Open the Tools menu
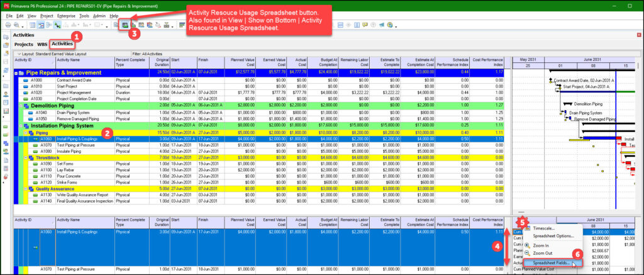The image size is (644, 275). click(x=84, y=16)
